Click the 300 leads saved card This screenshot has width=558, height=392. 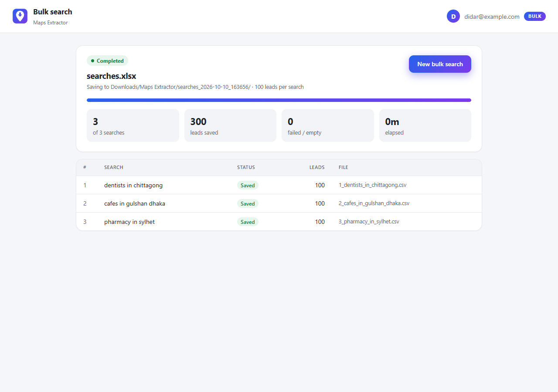(x=230, y=125)
